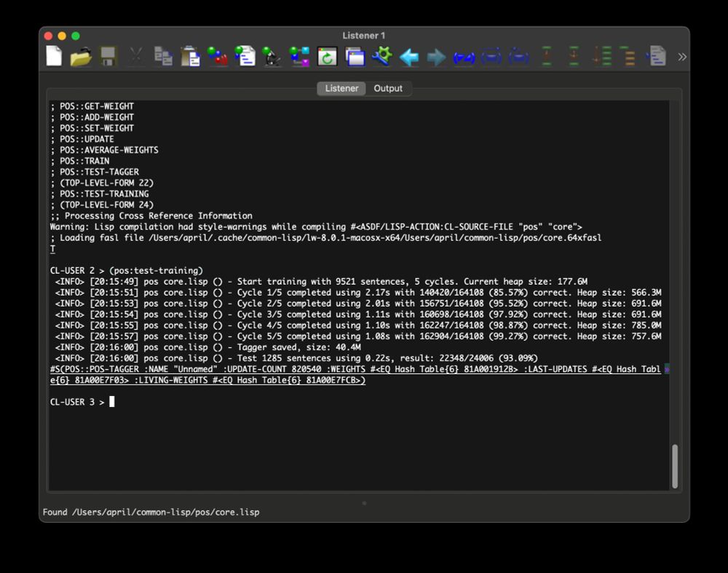
Task: Click the New blank document icon
Action: tap(54, 57)
